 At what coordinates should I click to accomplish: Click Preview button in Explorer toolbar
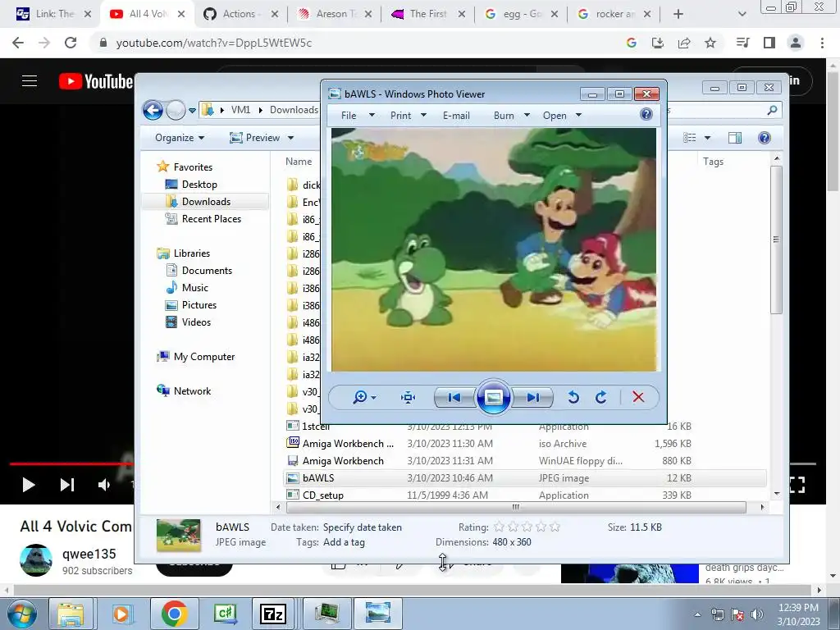(x=255, y=138)
